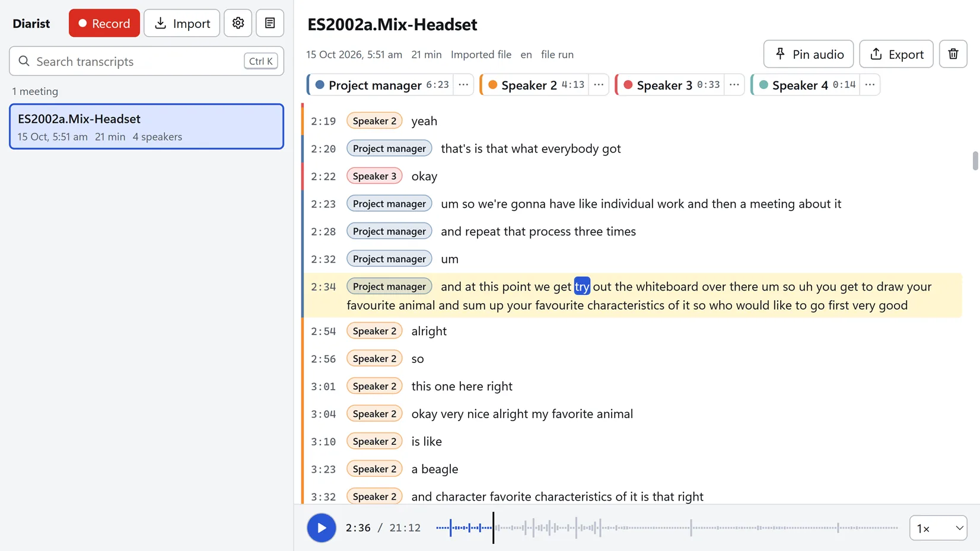Open Speaker 4 options menu
Image resolution: width=980 pixels, height=551 pixels.
(870, 85)
